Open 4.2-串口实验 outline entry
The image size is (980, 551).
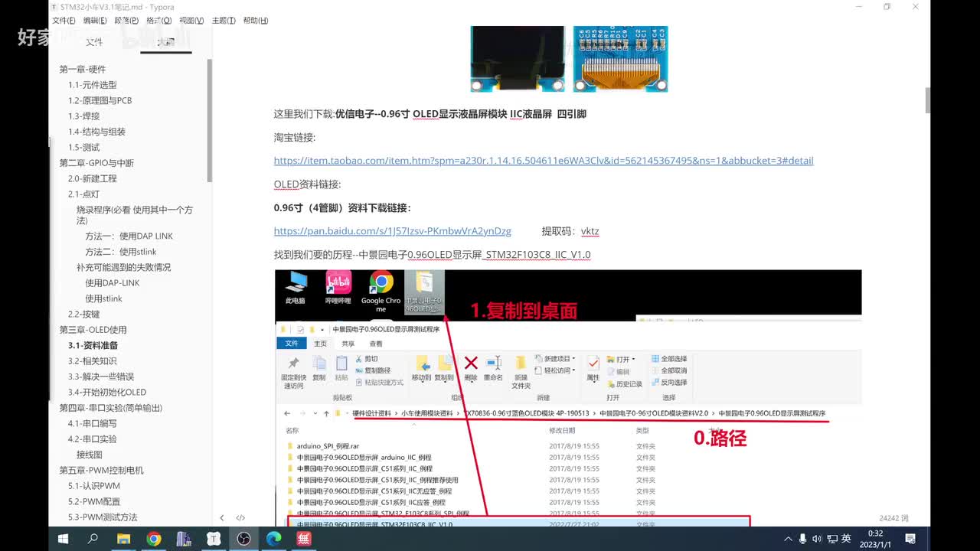click(93, 439)
